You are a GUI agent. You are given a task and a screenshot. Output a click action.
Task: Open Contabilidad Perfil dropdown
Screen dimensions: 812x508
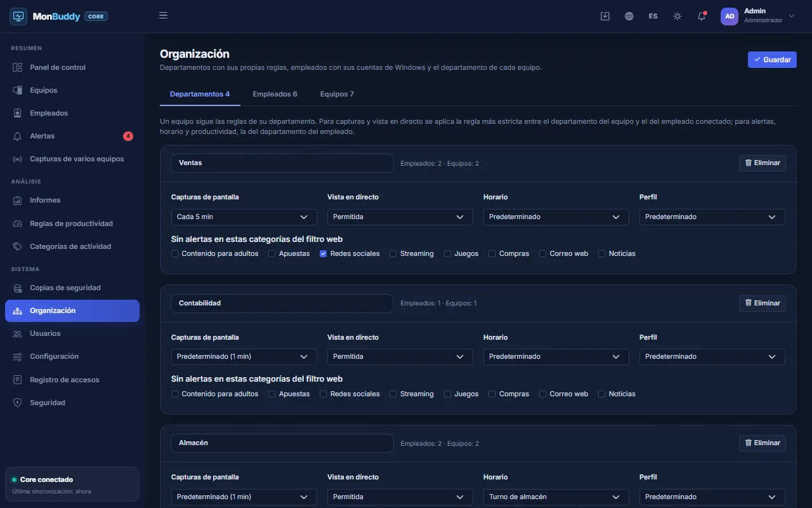(x=712, y=357)
